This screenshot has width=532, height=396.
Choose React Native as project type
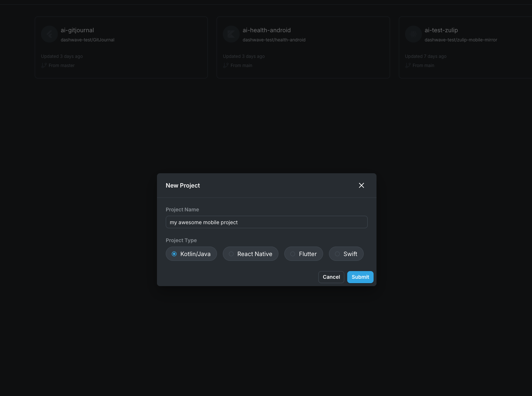(x=251, y=254)
